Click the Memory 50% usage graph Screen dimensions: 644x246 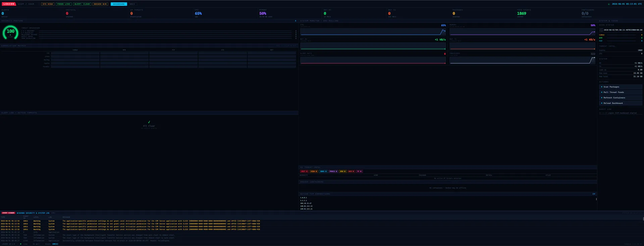click(522, 32)
